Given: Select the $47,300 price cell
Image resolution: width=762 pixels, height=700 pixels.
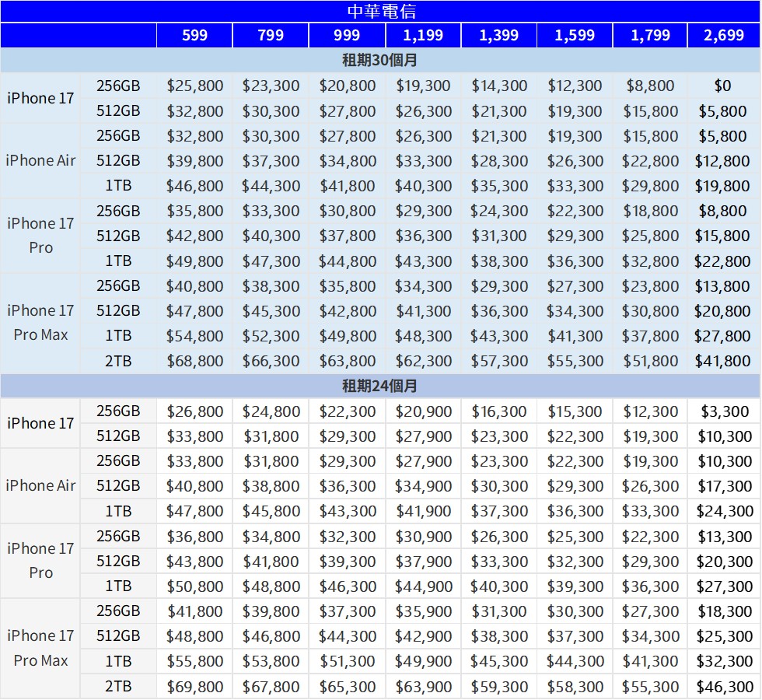Looking at the screenshot, I should tap(271, 261).
